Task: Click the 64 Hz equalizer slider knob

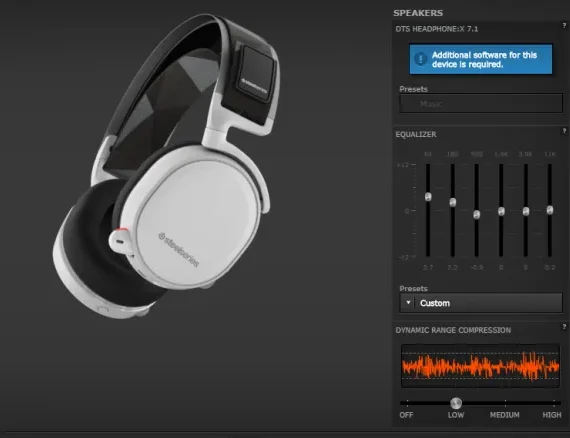Action: 428,197
